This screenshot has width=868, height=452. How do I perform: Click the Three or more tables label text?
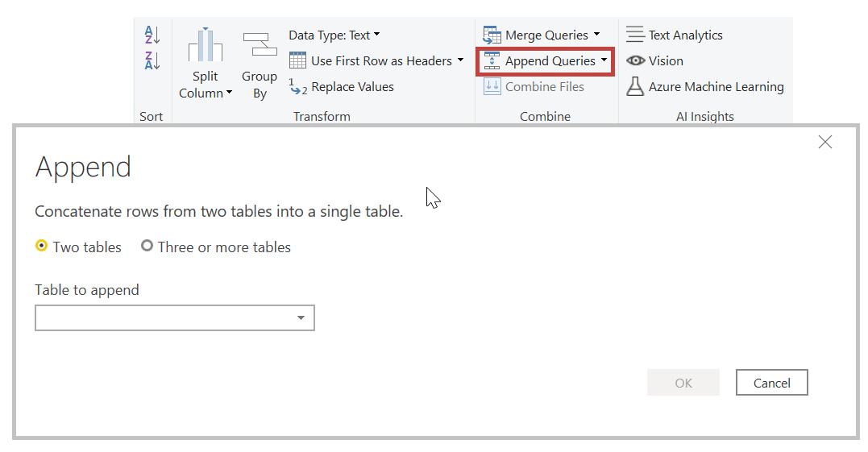[224, 247]
